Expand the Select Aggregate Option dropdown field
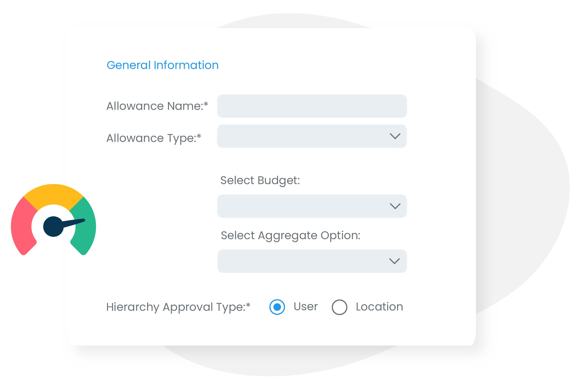582x392 pixels. [302, 261]
